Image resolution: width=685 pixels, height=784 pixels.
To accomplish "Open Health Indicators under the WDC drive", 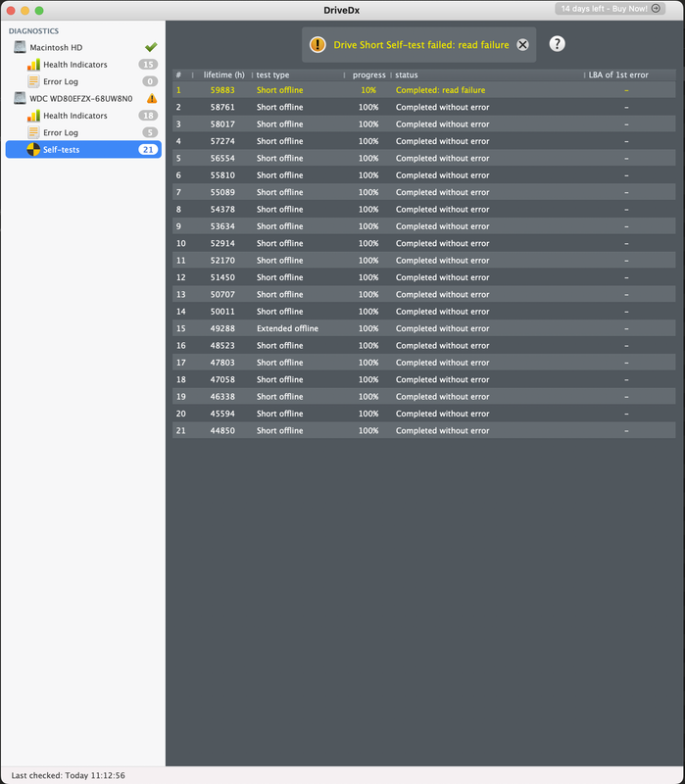I will 83,116.
